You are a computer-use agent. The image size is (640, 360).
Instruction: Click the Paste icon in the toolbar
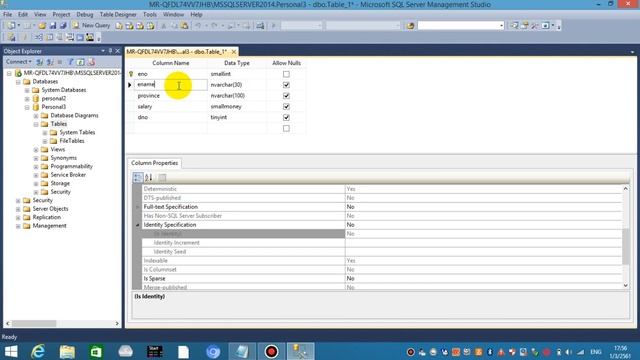(184, 26)
